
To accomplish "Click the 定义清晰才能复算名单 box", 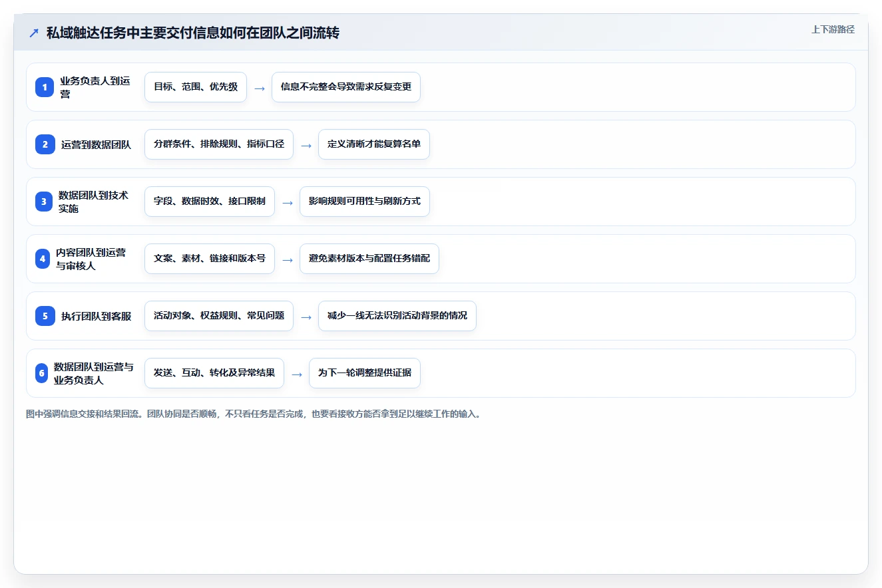I will [x=374, y=144].
